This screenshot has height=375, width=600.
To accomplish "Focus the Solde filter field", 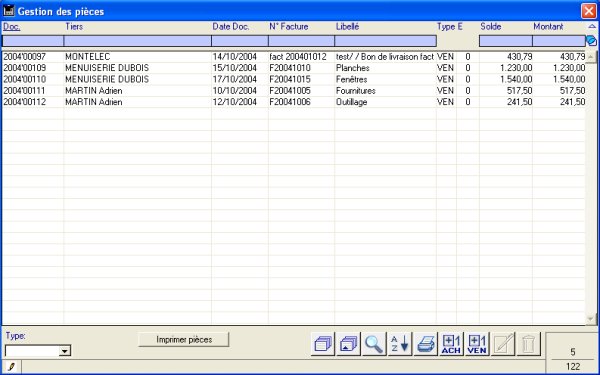I will [x=506, y=41].
